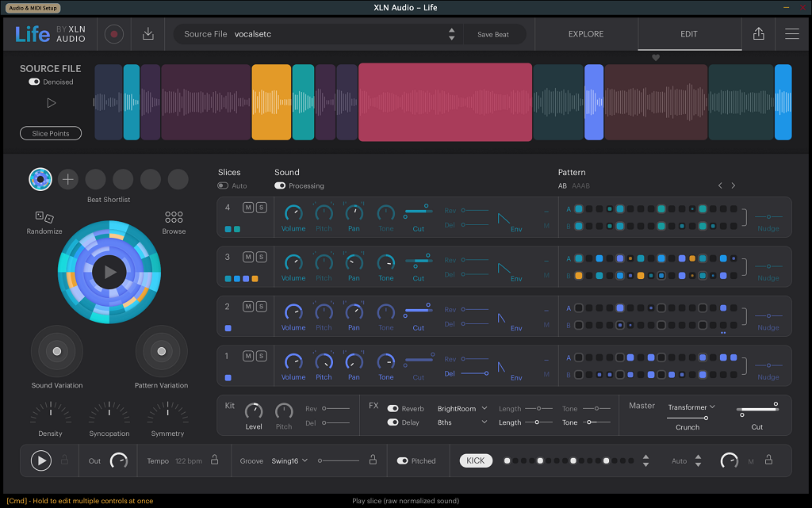Toggle Sound Processing switch
This screenshot has height=508, width=812.
coord(280,185)
